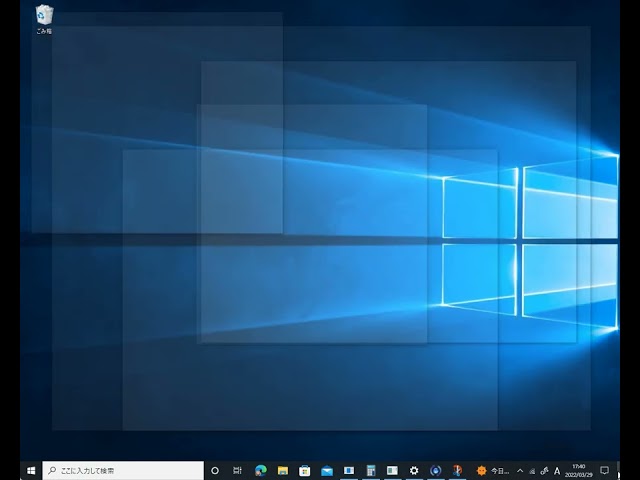Open Task View on the taskbar
This screenshot has height=480, width=640.
coord(237,471)
